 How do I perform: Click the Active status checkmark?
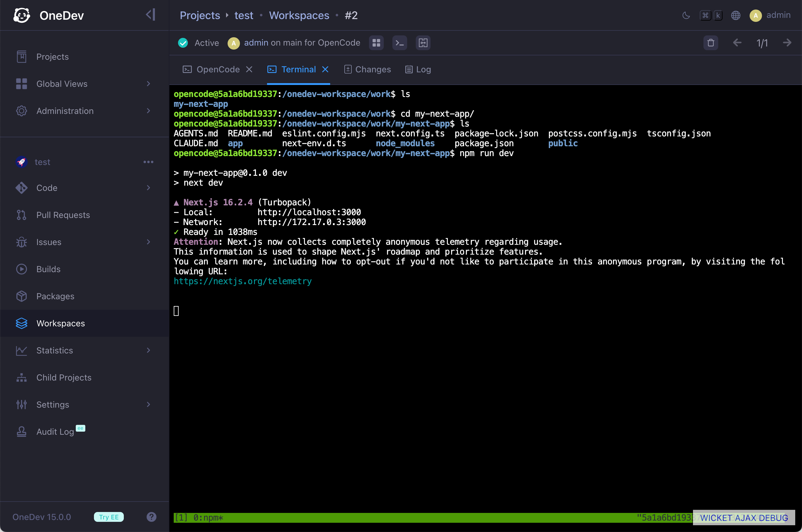(183, 43)
